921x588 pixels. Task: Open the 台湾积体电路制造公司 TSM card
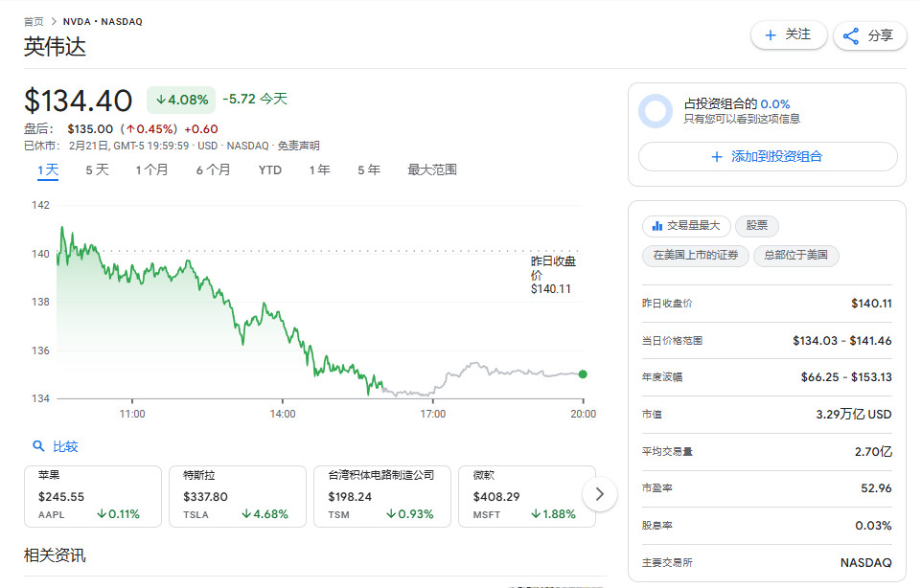point(382,496)
